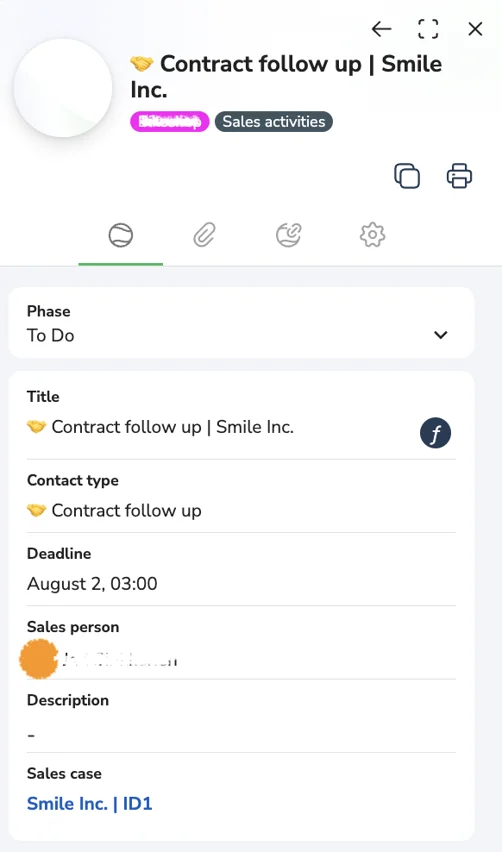Open the Smile Inc. | ID1 link
Viewport: 502px width, 852px height.
[x=90, y=804]
